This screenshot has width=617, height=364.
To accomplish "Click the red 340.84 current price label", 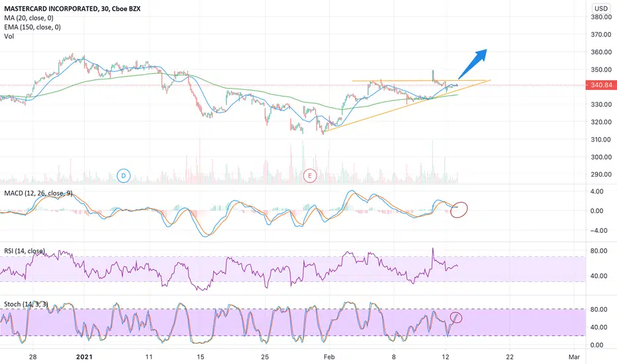I will (601, 85).
